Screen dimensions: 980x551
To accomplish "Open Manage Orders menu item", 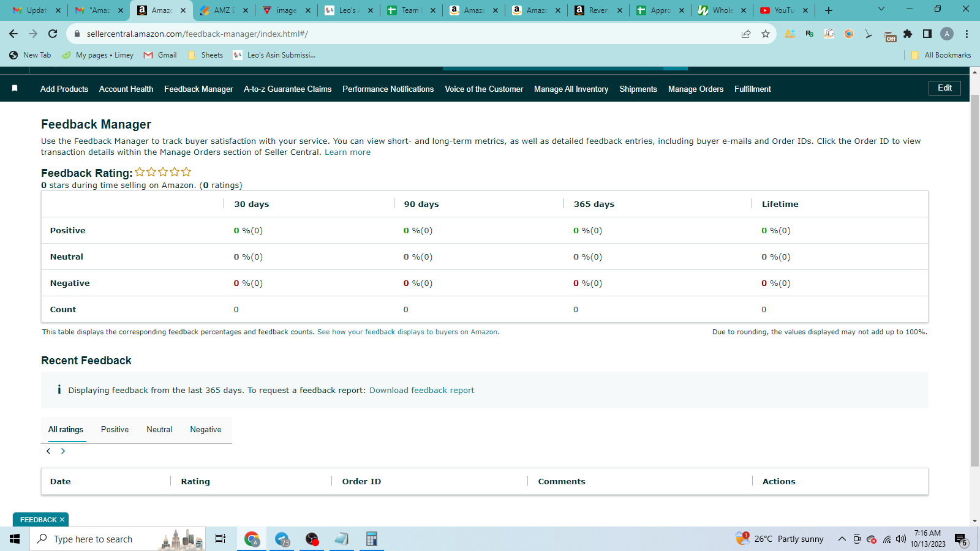I will tap(696, 89).
